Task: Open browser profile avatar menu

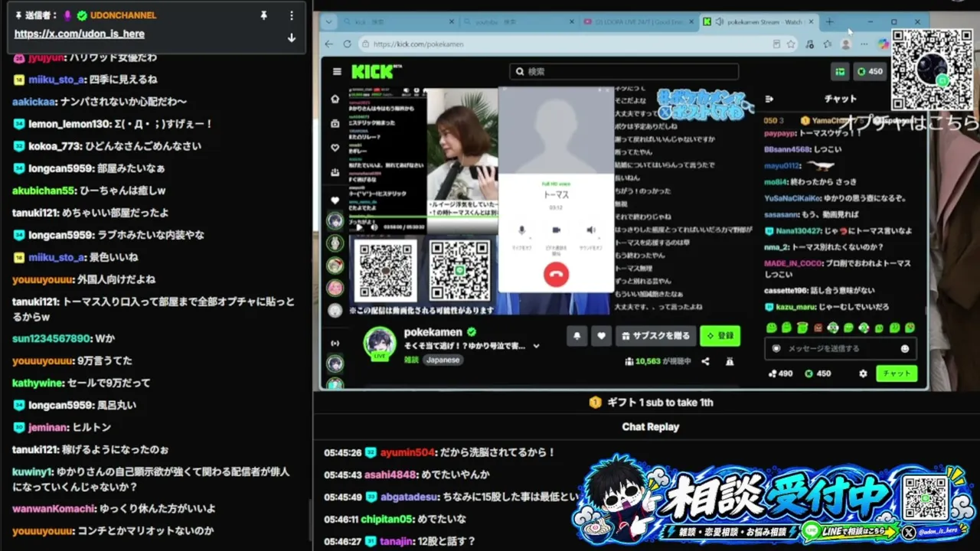Action: [845, 44]
